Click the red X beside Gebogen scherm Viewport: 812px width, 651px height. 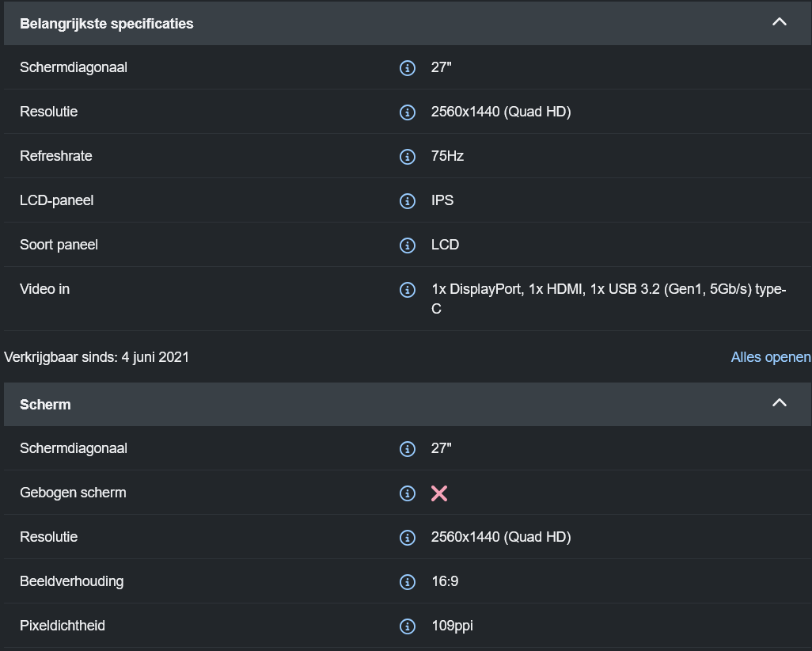point(439,493)
